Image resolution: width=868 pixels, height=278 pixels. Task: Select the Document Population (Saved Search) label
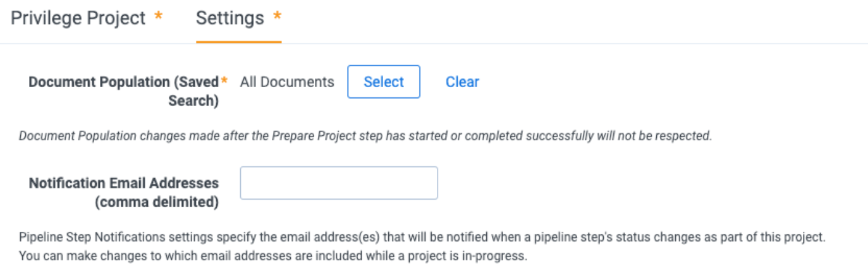coord(124,91)
